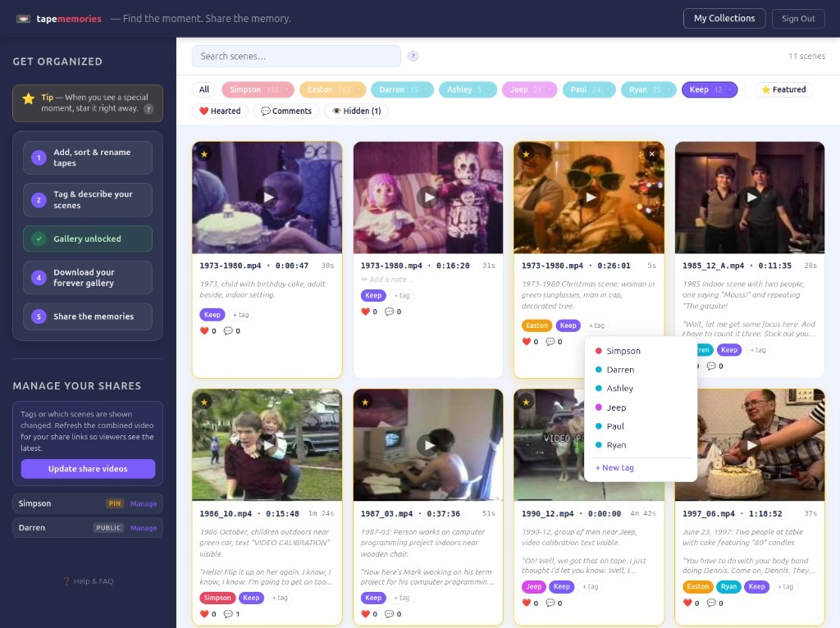The image size is (840, 628).
Task: Open the '+ tag' picker on 1986_10.mp4
Action: [x=280, y=598]
